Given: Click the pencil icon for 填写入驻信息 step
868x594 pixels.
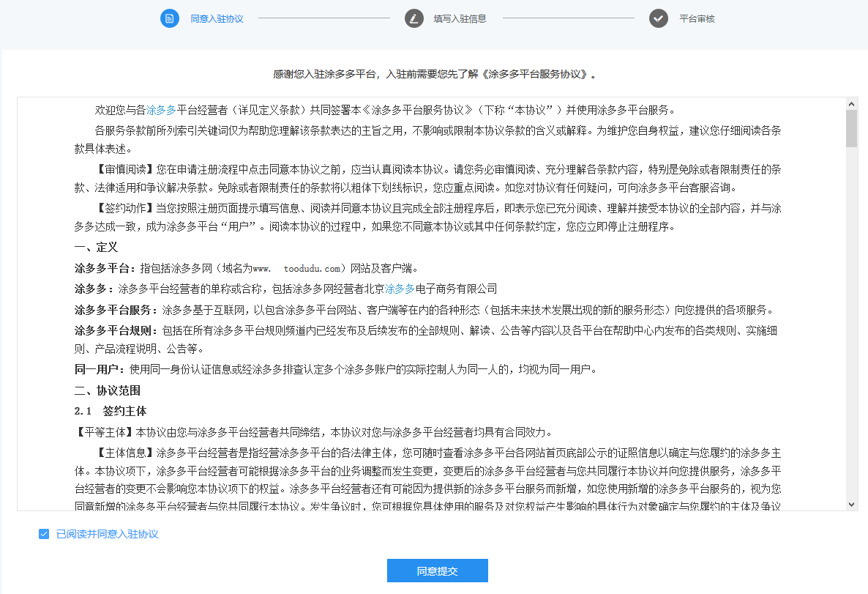Looking at the screenshot, I should click(414, 18).
